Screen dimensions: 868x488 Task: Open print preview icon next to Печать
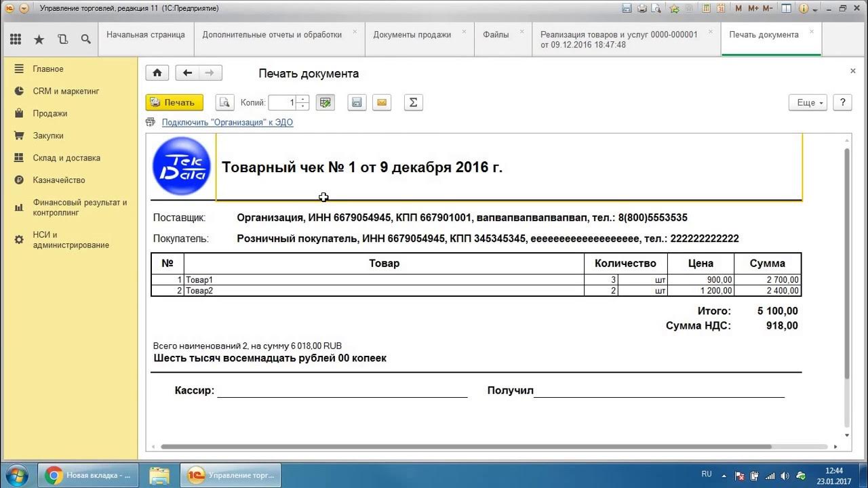[224, 102]
